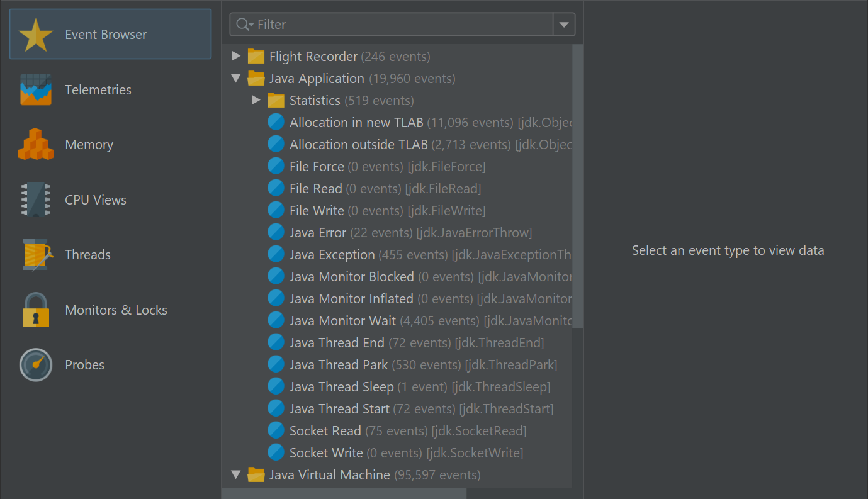Select the 'Java Monitor Wait' label
Image resolution: width=868 pixels, height=499 pixels.
tap(342, 321)
